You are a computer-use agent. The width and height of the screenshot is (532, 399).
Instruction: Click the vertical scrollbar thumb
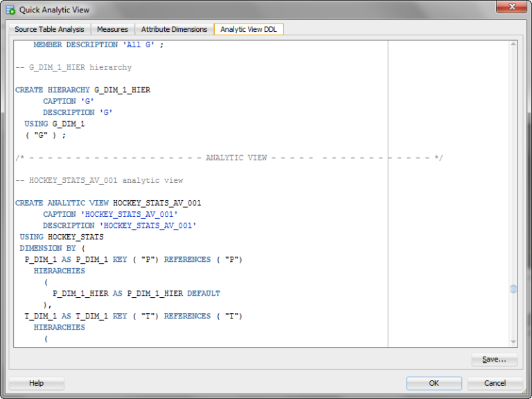pyautogui.click(x=513, y=289)
